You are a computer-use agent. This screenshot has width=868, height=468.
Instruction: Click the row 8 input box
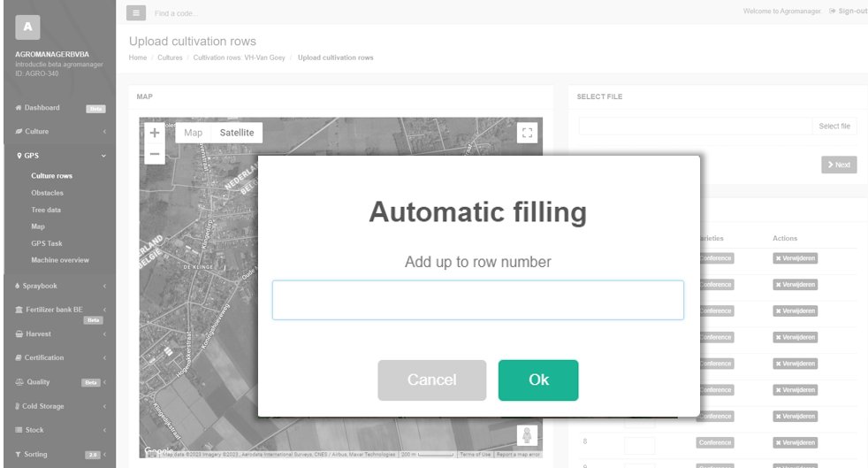pyautogui.click(x=639, y=445)
